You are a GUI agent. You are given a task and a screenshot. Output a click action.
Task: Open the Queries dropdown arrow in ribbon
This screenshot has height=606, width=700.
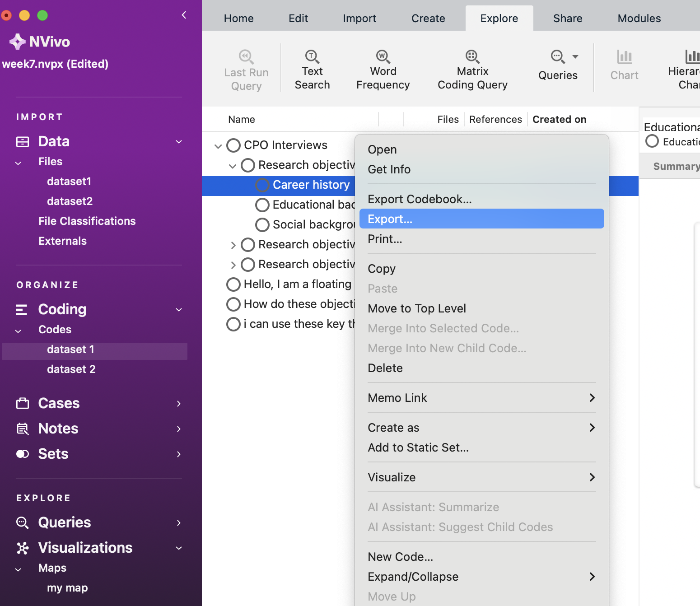575,57
